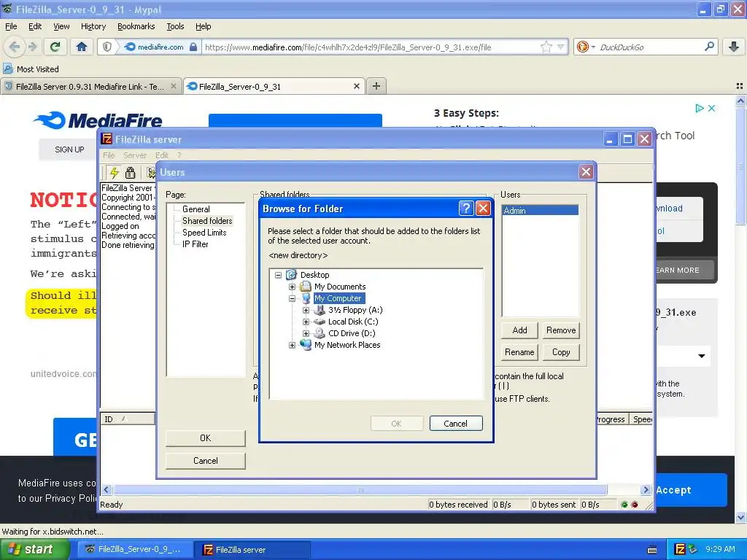Open the address bar history dropdown arrow
The width and height of the screenshot is (747, 560).
(x=561, y=47)
